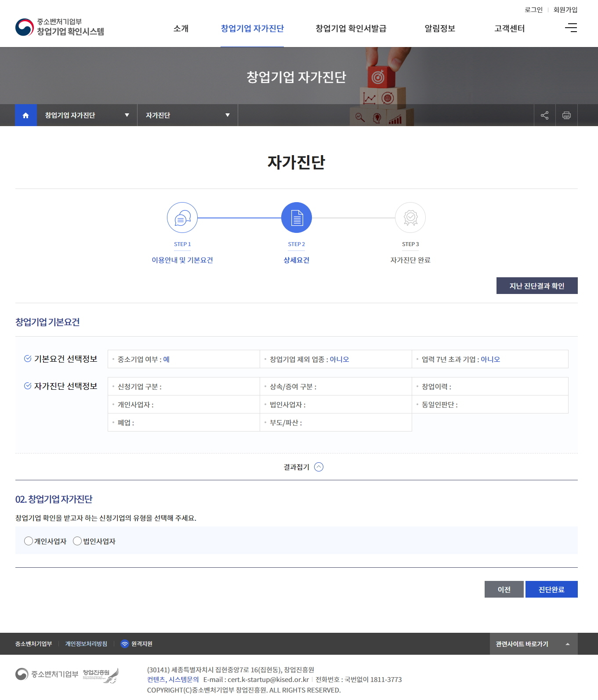This screenshot has height=700, width=598.
Task: Click the 로그인 link
Action: coord(534,10)
